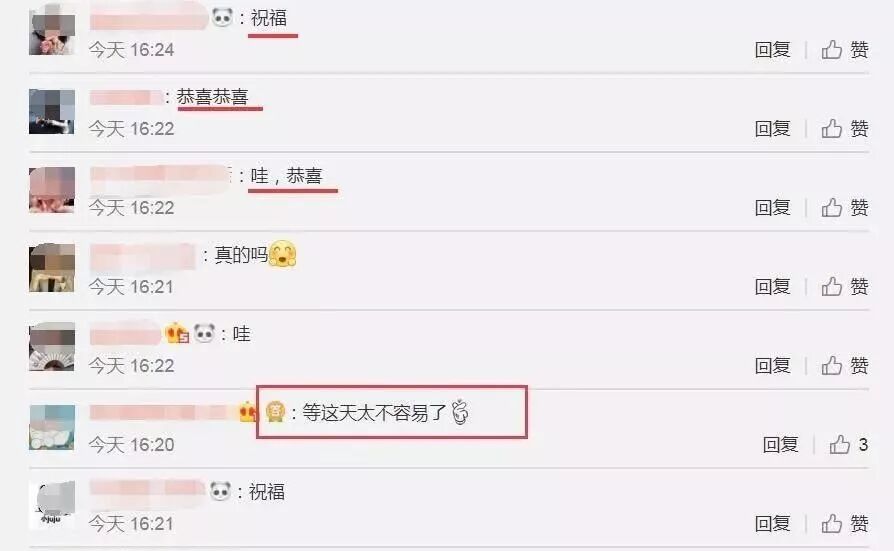Reply to the 恭喜恭喜 comment
The width and height of the screenshot is (894, 551).
click(x=773, y=128)
